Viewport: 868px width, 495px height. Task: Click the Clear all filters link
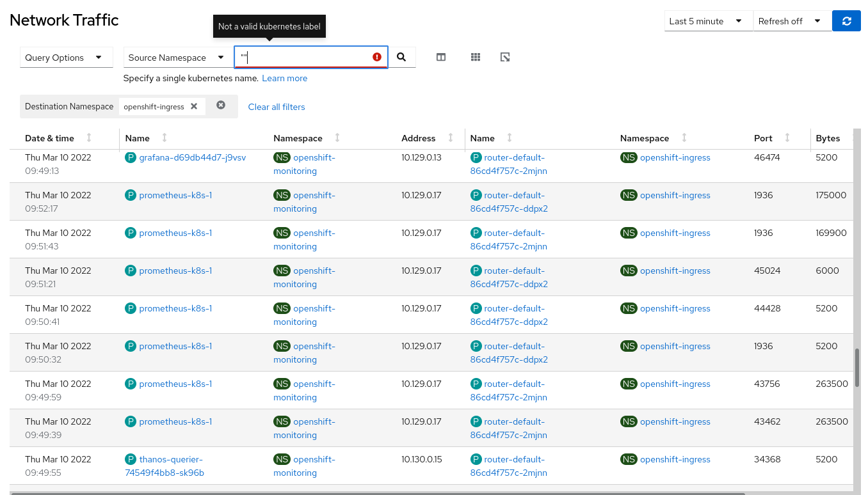pos(277,107)
